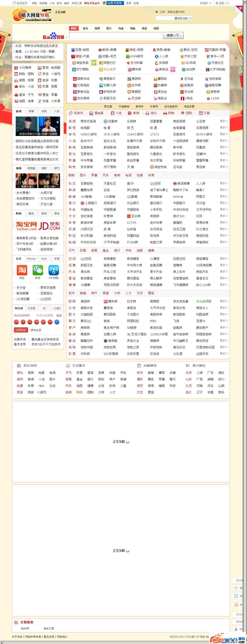Switch search to the 音乐 tab
This screenshot has height=644, width=247.
tap(85, 28)
